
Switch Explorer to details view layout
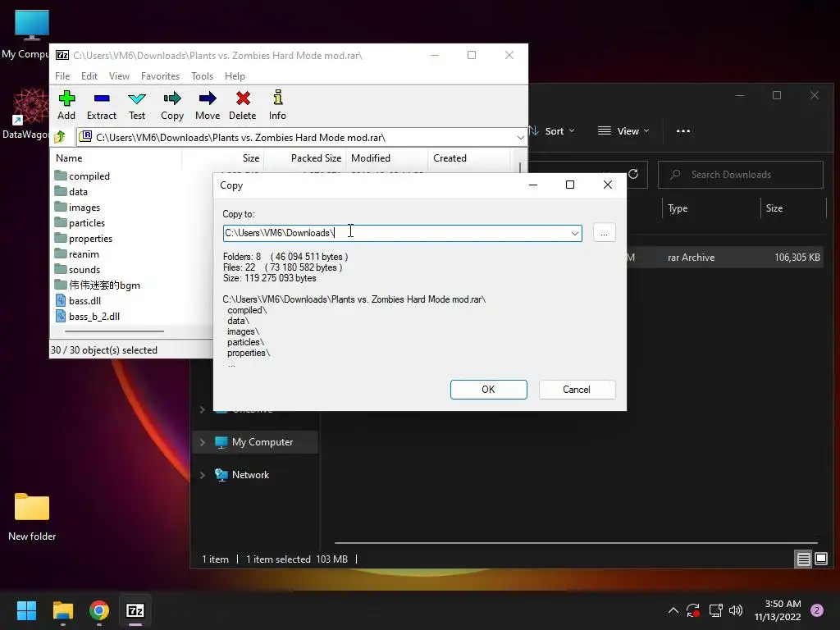point(804,559)
